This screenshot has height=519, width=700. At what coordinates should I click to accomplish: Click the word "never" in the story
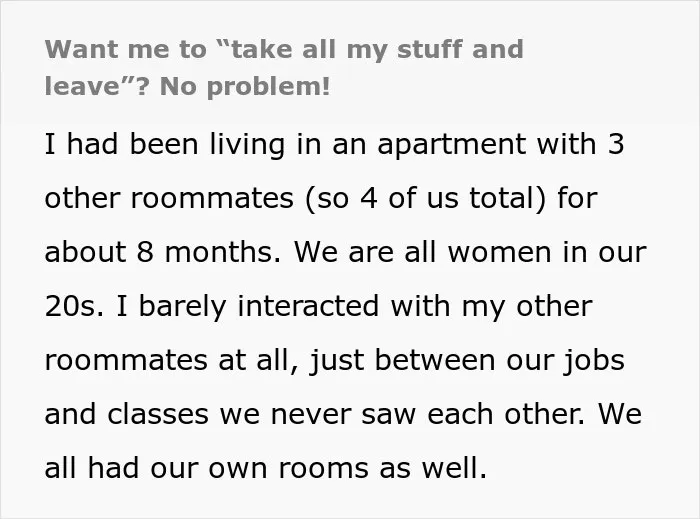click(311, 415)
